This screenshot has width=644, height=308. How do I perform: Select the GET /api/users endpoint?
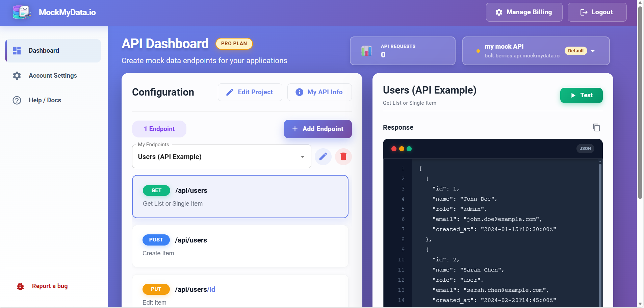coord(240,197)
